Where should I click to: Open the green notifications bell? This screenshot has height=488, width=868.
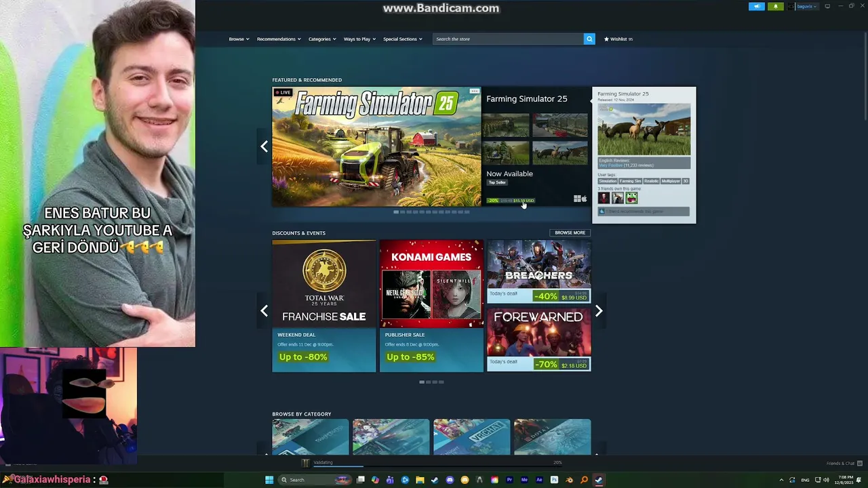pyautogui.click(x=776, y=6)
